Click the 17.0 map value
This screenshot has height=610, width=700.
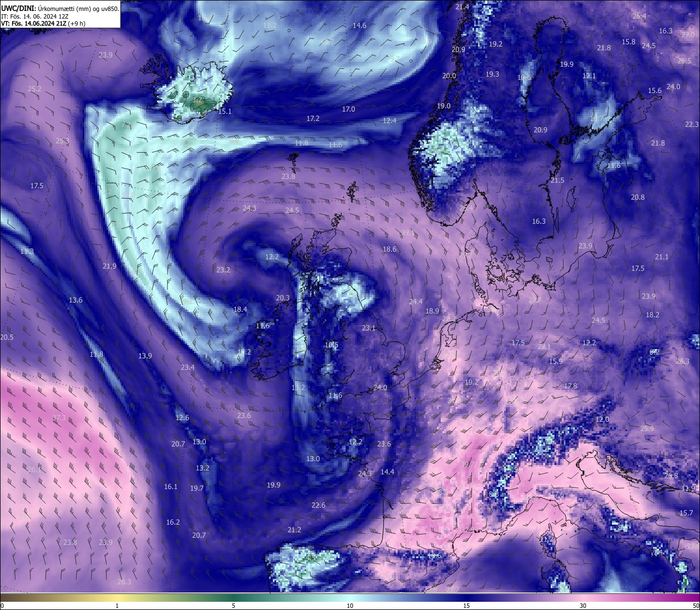pyautogui.click(x=348, y=109)
